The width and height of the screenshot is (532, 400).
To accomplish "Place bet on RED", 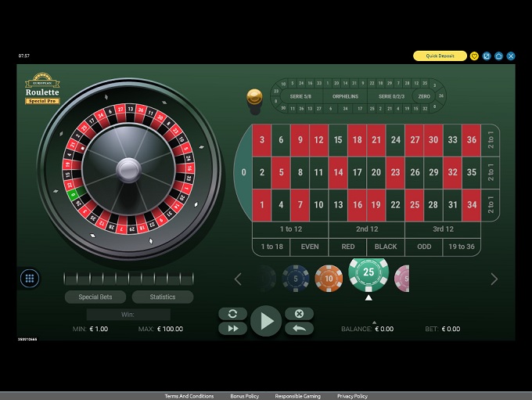I will pyautogui.click(x=348, y=247).
